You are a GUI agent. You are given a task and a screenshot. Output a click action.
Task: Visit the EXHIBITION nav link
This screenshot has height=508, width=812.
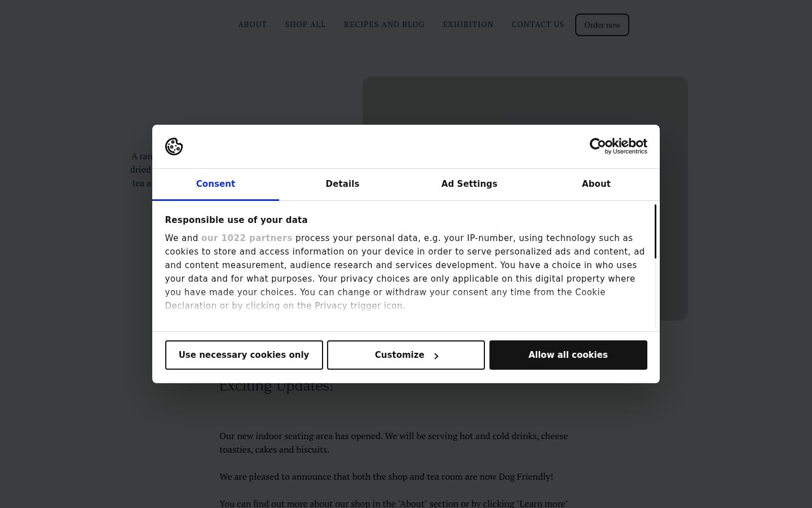(468, 24)
